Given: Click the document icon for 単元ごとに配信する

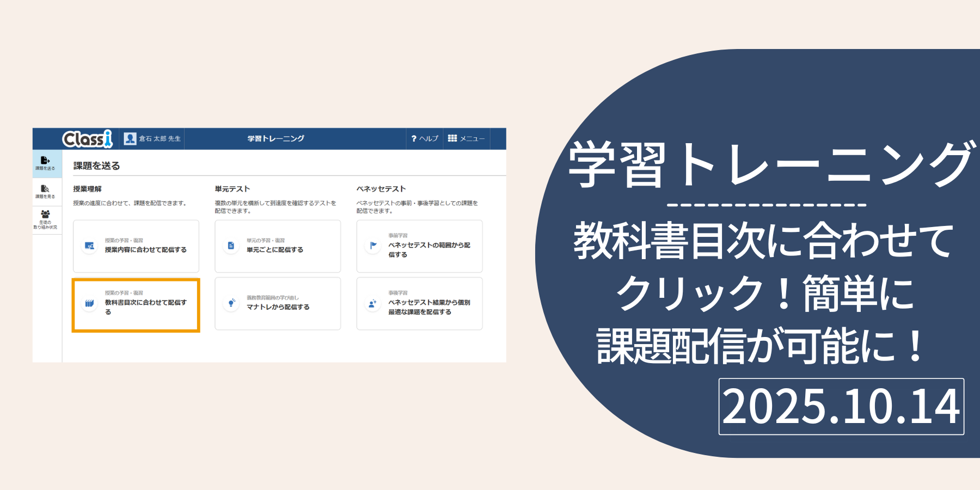Looking at the screenshot, I should [231, 246].
